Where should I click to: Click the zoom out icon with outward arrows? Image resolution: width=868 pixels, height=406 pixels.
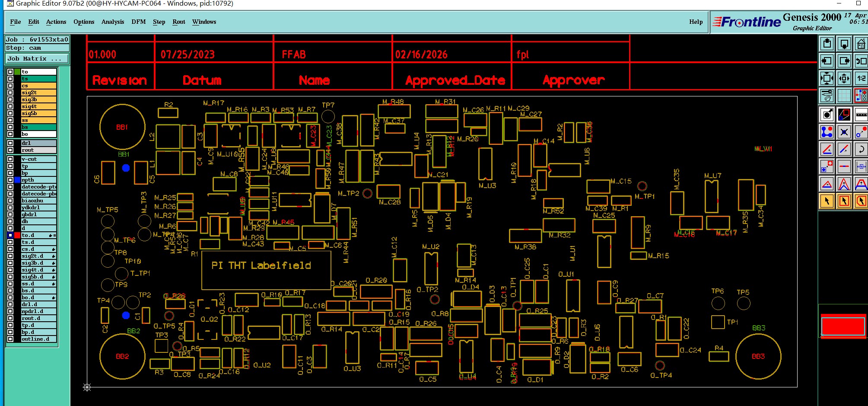[844, 78]
